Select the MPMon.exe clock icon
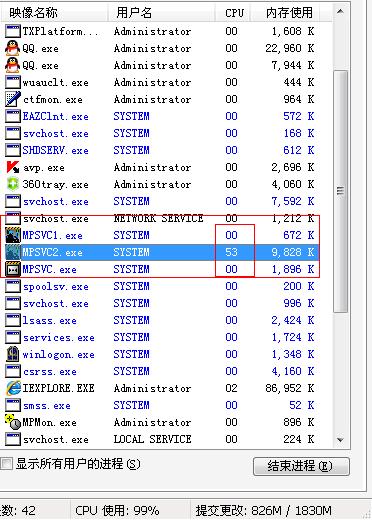 coord(13,422)
